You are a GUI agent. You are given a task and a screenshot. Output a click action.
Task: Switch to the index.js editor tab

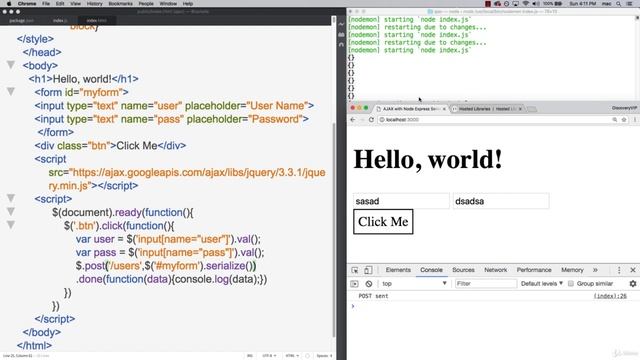[60, 20]
